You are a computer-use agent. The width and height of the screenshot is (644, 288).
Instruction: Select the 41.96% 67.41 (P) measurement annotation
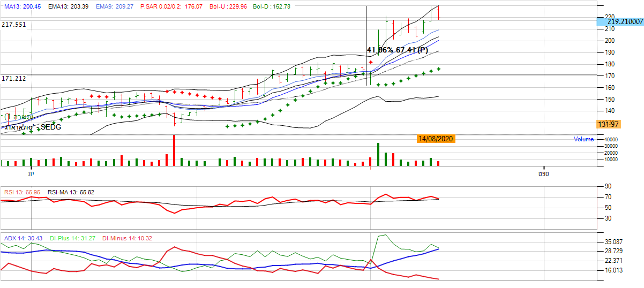pyautogui.click(x=398, y=50)
